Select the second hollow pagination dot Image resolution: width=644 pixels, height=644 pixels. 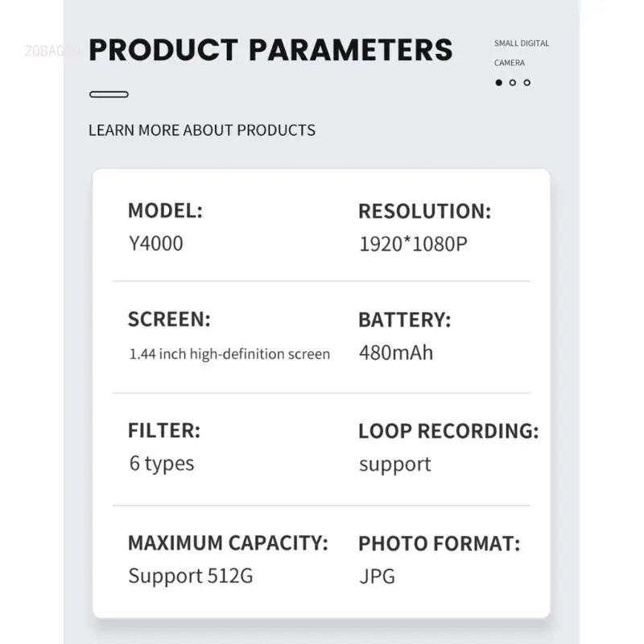click(513, 83)
